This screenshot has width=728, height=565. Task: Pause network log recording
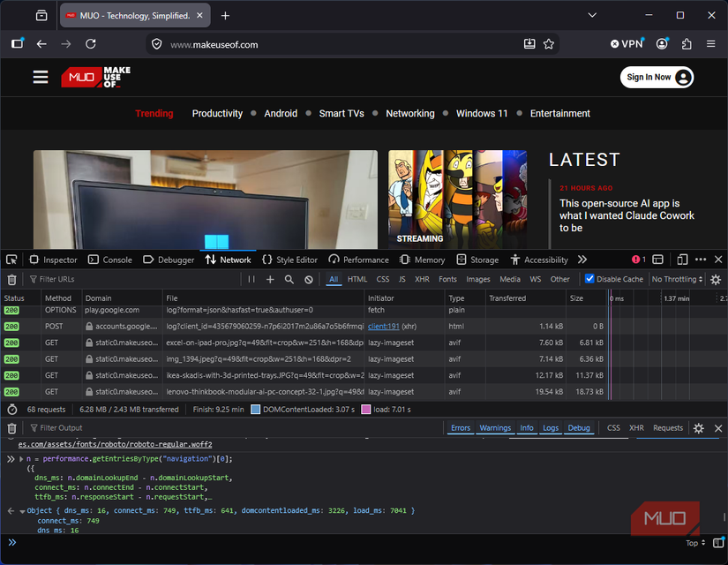[x=251, y=279]
